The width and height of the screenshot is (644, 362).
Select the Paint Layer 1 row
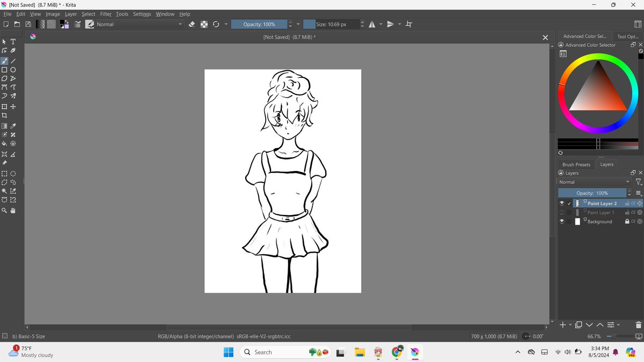[600, 212]
